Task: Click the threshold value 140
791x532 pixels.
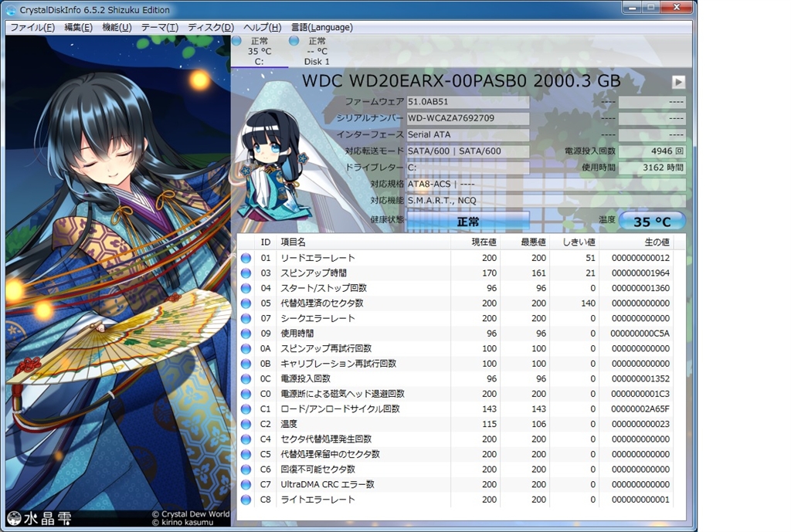Action: 588,303
